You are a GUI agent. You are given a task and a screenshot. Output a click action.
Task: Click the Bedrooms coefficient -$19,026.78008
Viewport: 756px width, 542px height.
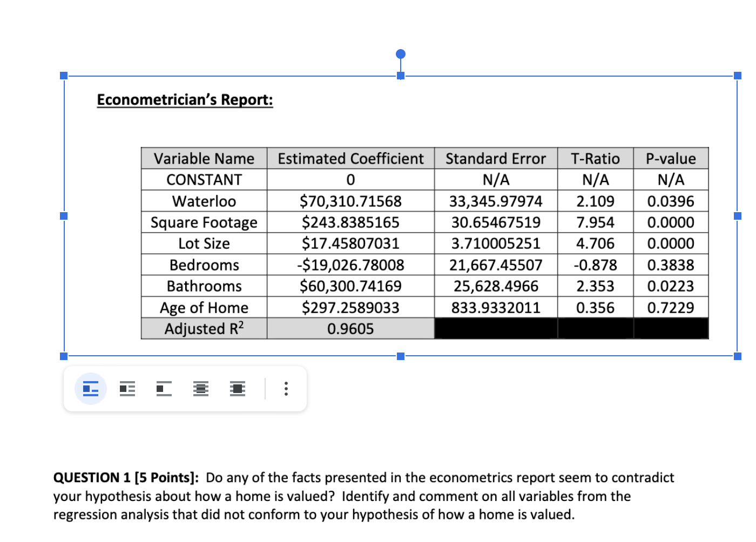tap(351, 265)
